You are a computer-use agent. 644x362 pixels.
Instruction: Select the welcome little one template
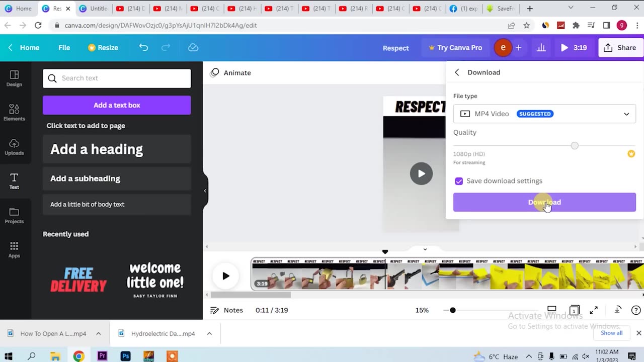(155, 280)
